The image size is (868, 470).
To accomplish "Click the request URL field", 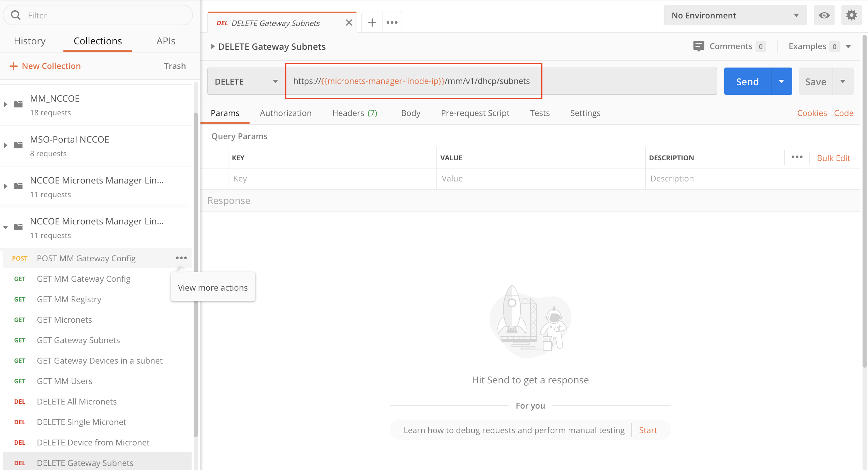I will 501,81.
